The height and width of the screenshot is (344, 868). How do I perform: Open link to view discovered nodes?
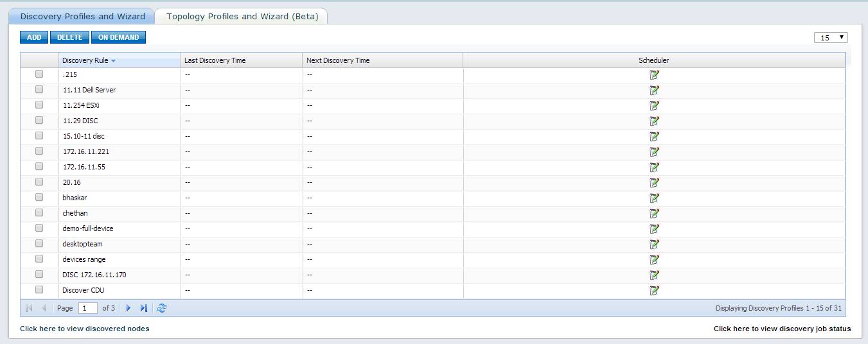(84, 329)
